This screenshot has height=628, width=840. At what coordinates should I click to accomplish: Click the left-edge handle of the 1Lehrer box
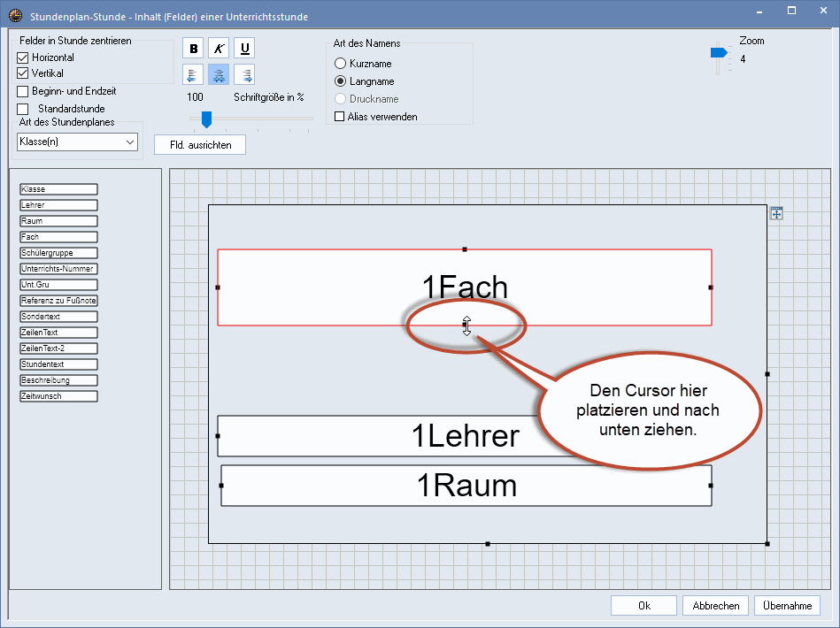point(218,436)
